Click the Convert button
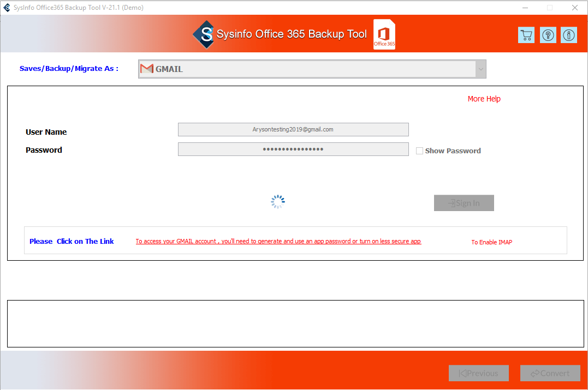The image size is (588, 390). [550, 373]
